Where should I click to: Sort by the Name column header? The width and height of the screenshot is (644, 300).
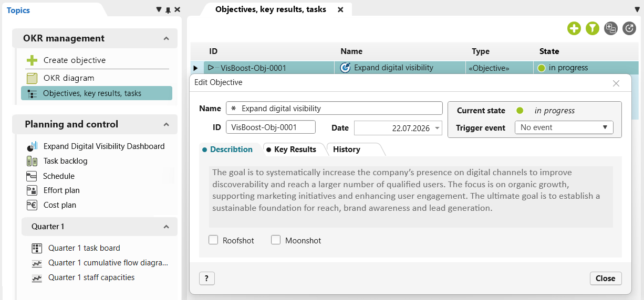pyautogui.click(x=351, y=51)
